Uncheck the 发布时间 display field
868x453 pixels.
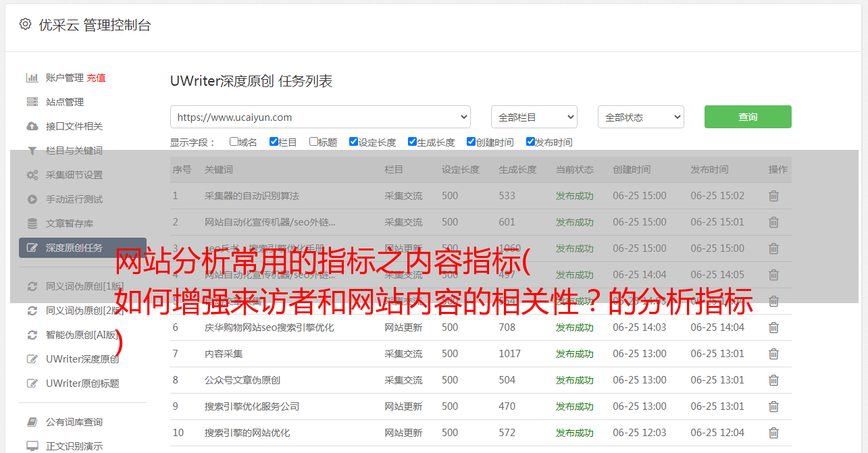[530, 142]
